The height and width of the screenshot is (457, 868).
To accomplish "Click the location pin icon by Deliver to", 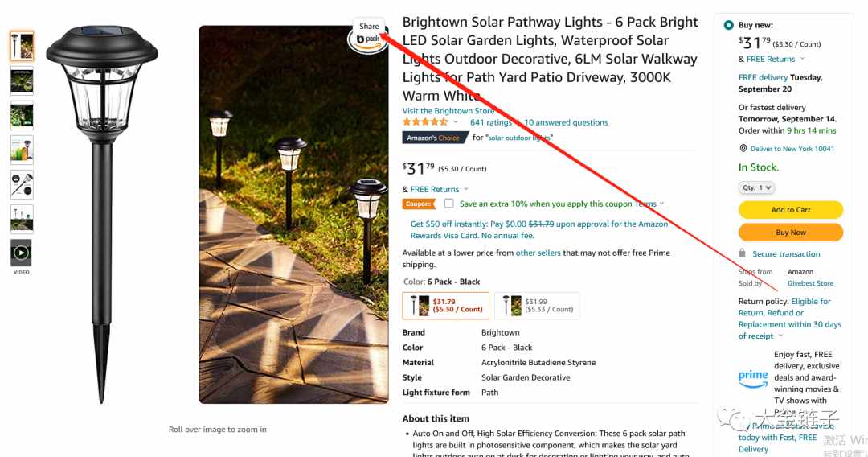I will pyautogui.click(x=743, y=149).
